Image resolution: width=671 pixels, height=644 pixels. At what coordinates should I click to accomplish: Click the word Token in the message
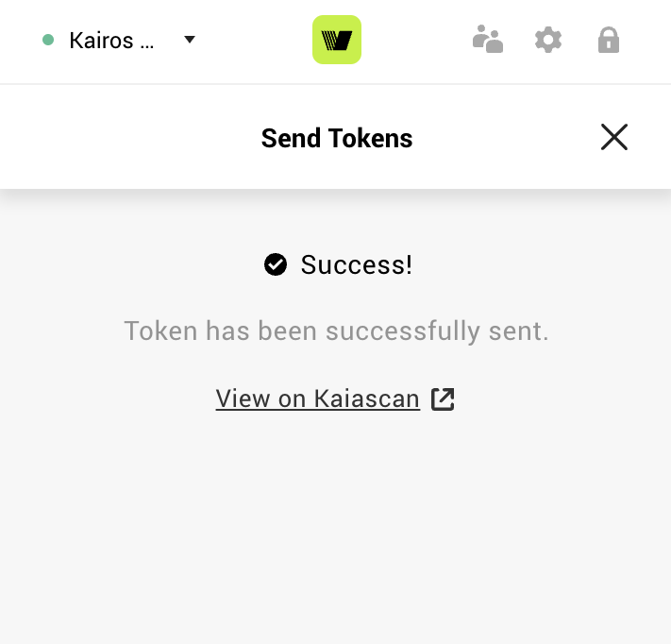160,331
